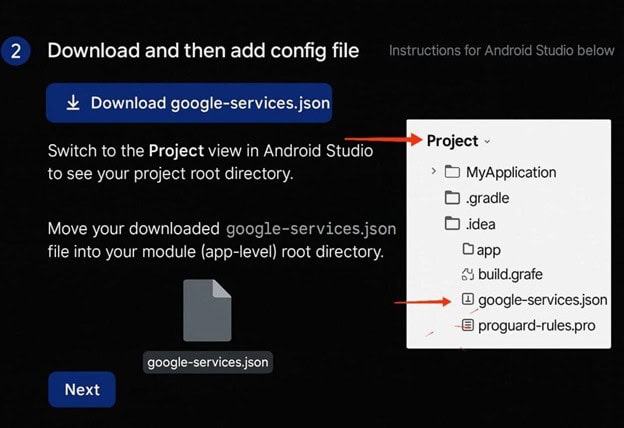Image resolution: width=624 pixels, height=428 pixels.
Task: Click the google-services.json label under the file icon
Action: pos(208,362)
